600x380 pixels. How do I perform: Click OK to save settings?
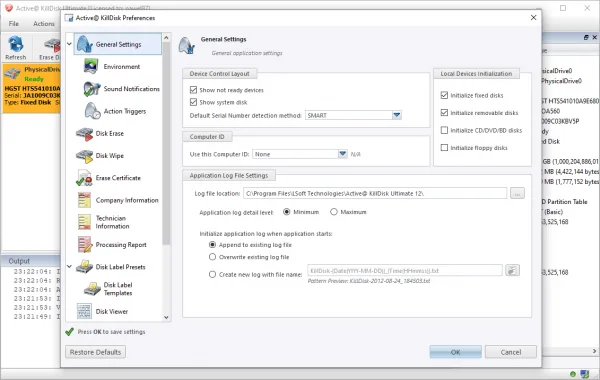tap(455, 352)
